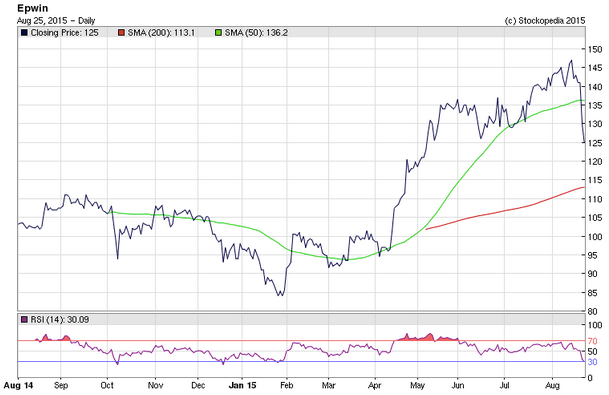Click the dark blue Closing Price legend swatch

click(x=24, y=33)
